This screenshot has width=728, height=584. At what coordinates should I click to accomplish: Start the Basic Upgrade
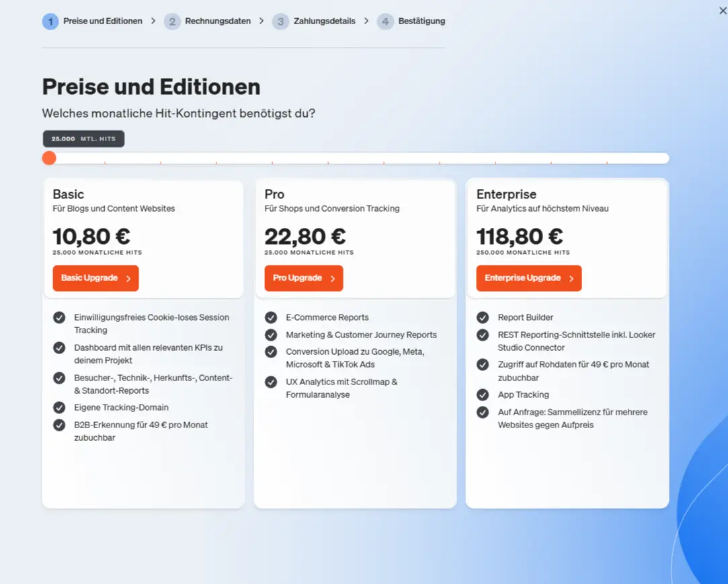point(95,278)
